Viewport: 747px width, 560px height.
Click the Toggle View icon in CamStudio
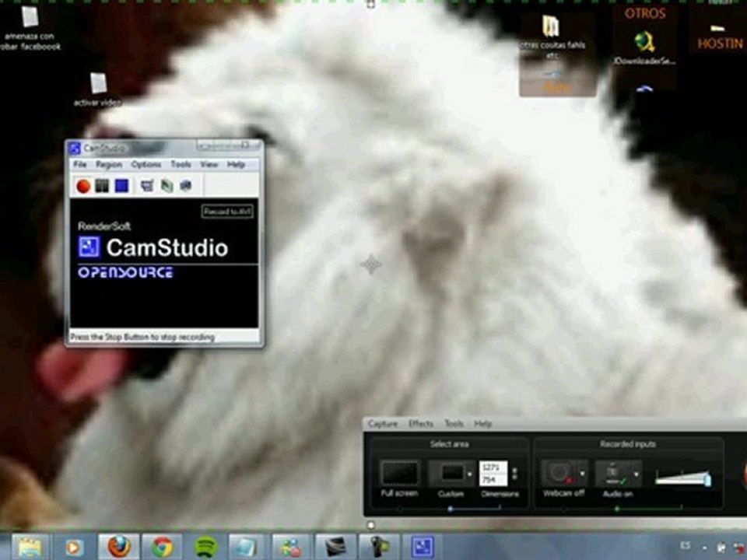(x=147, y=186)
